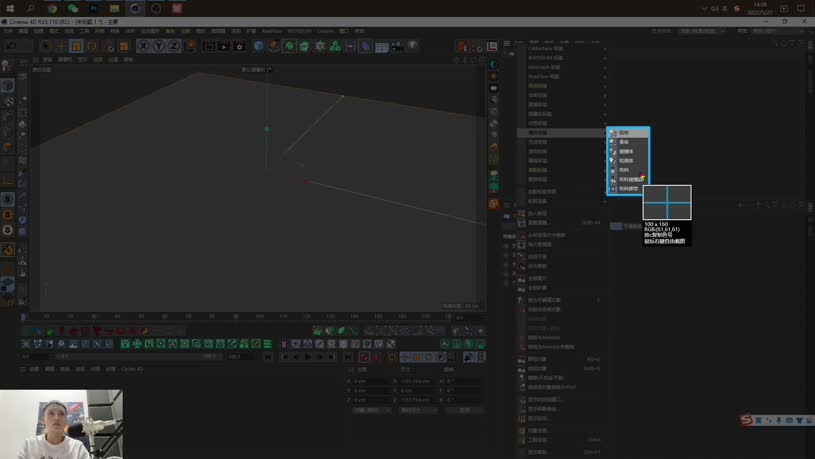Choose 刚体 in the simulation tags submenu
Image resolution: width=815 pixels, height=459 pixels.
tap(628, 133)
